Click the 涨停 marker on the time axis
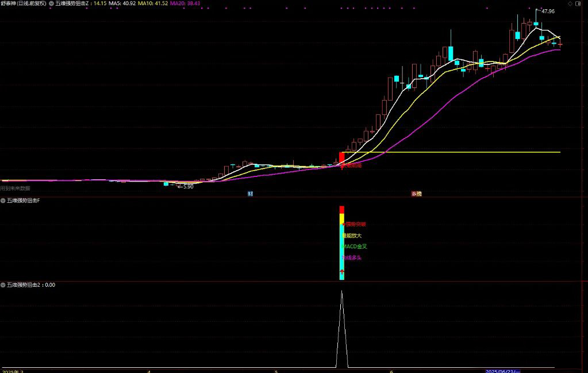Image resolution: width=588 pixels, height=373 pixels. tap(416, 194)
